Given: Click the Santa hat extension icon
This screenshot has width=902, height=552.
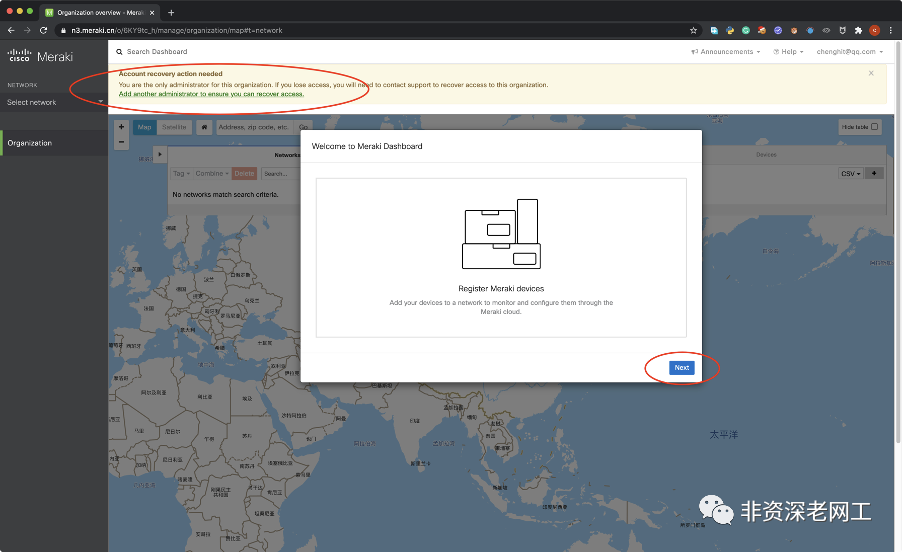Looking at the screenshot, I should 762,30.
